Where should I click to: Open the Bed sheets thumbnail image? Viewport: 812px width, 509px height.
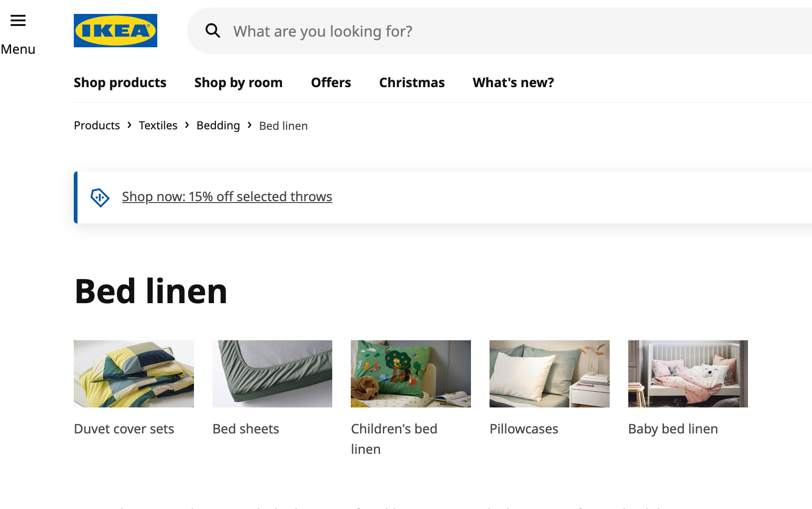(x=272, y=374)
